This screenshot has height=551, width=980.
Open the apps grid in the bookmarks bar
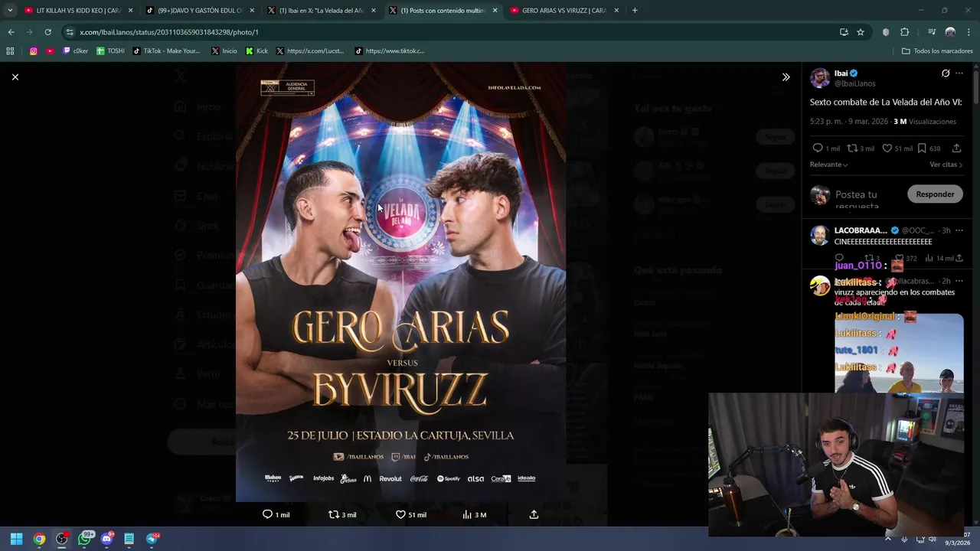[x=10, y=51]
